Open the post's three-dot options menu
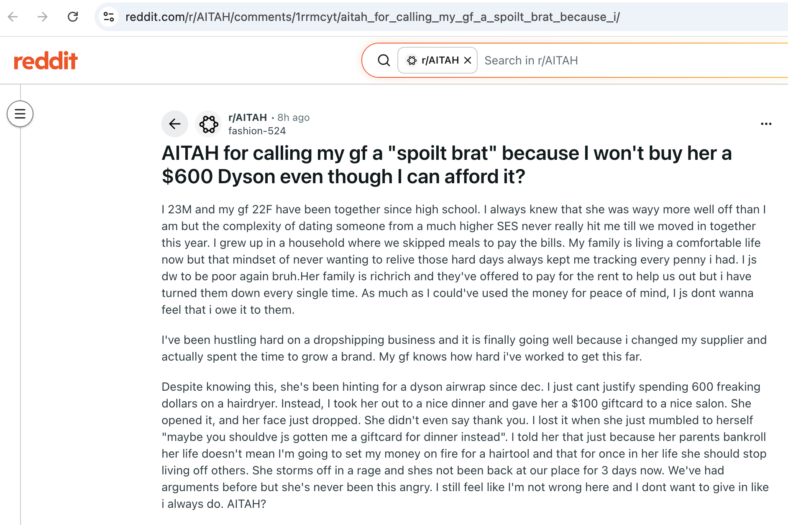The height and width of the screenshot is (525, 788). [766, 124]
